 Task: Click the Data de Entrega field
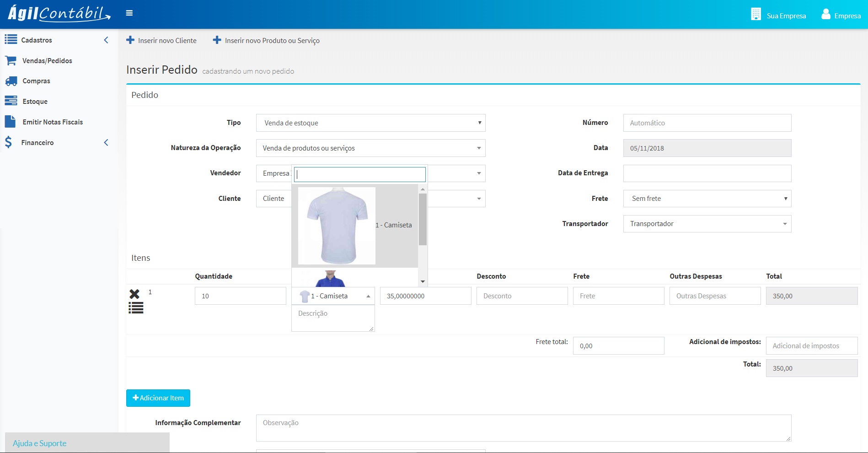[707, 173]
